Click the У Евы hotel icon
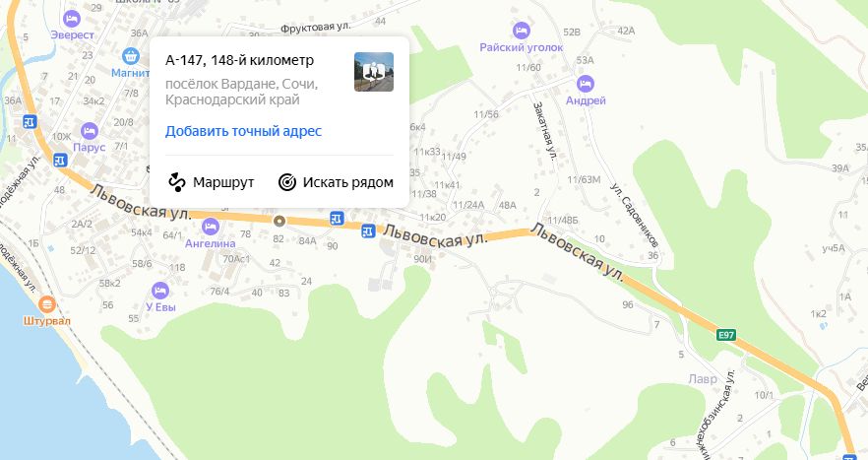This screenshot has height=460, width=868. 160,291
